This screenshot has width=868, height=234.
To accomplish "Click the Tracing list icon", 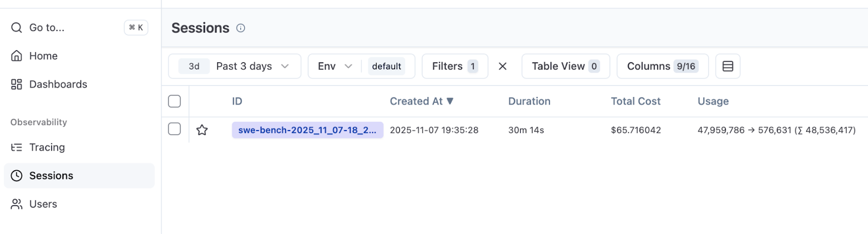I will (17, 147).
